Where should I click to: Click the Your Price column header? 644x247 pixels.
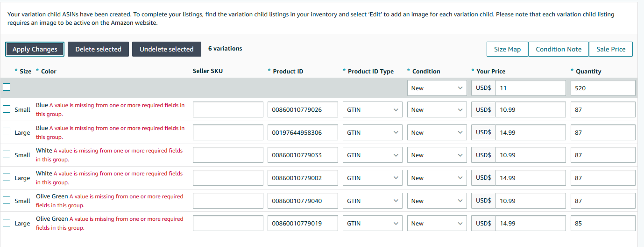coord(491,72)
